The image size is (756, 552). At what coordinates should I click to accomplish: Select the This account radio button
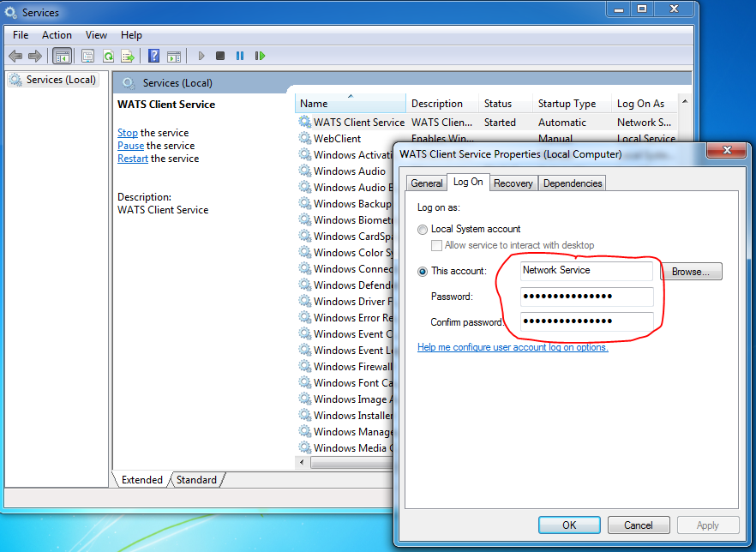(x=423, y=272)
